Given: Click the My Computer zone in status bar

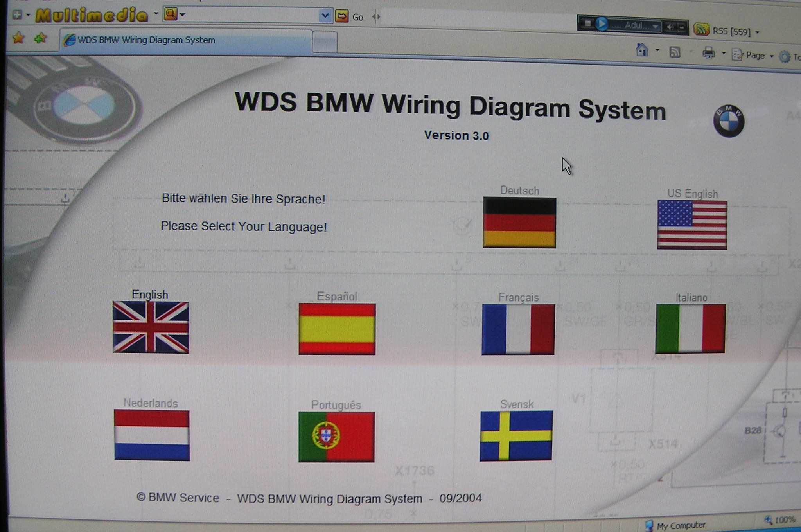Looking at the screenshot, I should click(675, 525).
